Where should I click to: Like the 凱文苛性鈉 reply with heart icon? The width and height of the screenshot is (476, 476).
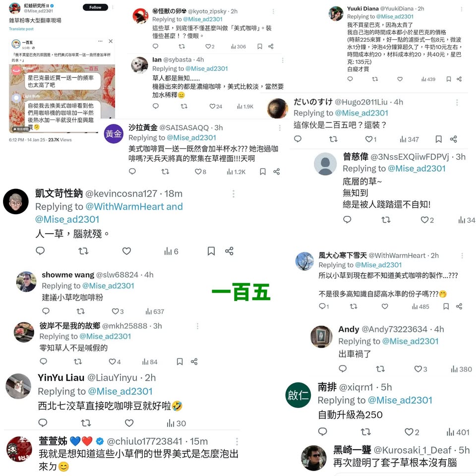(x=126, y=251)
